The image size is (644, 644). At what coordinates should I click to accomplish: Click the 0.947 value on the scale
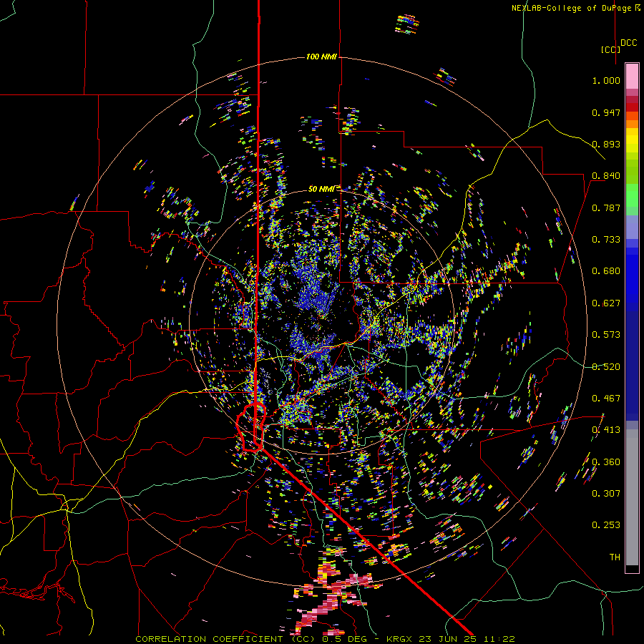[x=606, y=112]
